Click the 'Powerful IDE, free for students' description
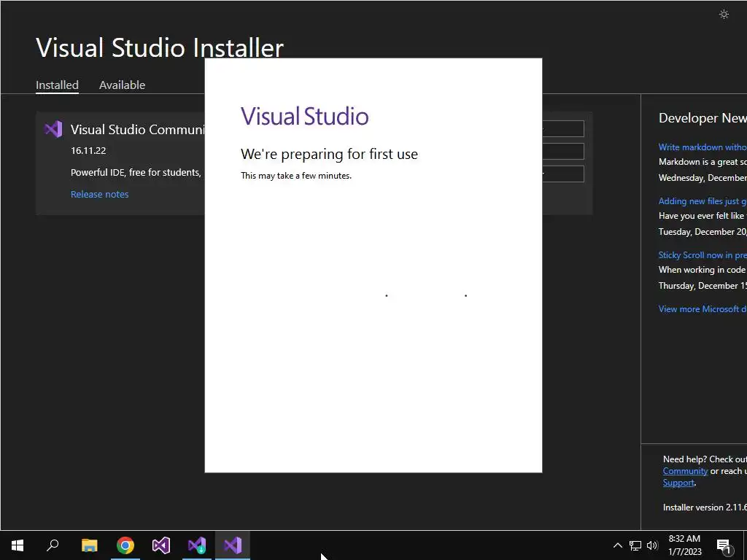Screen dimensions: 747x560 136,172
